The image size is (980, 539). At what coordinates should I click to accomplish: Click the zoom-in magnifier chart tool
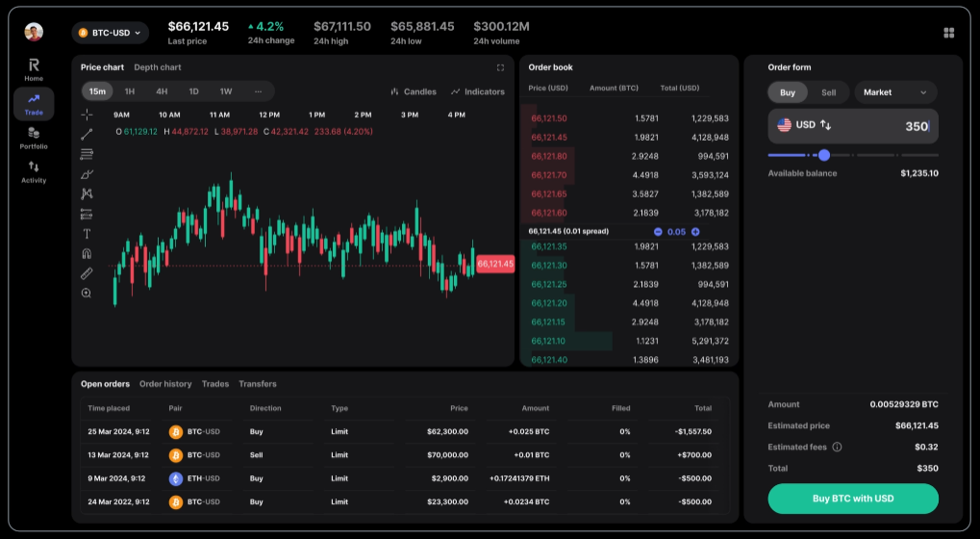click(x=87, y=294)
